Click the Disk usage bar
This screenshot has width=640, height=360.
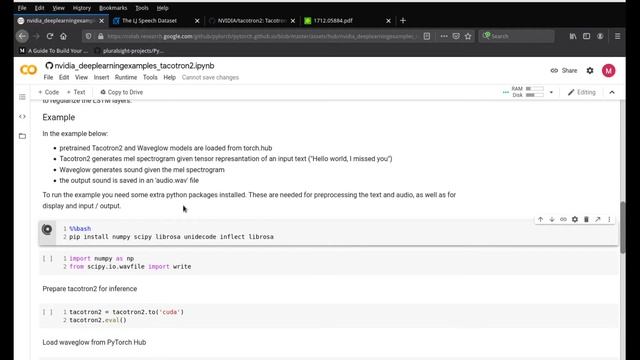535,95
